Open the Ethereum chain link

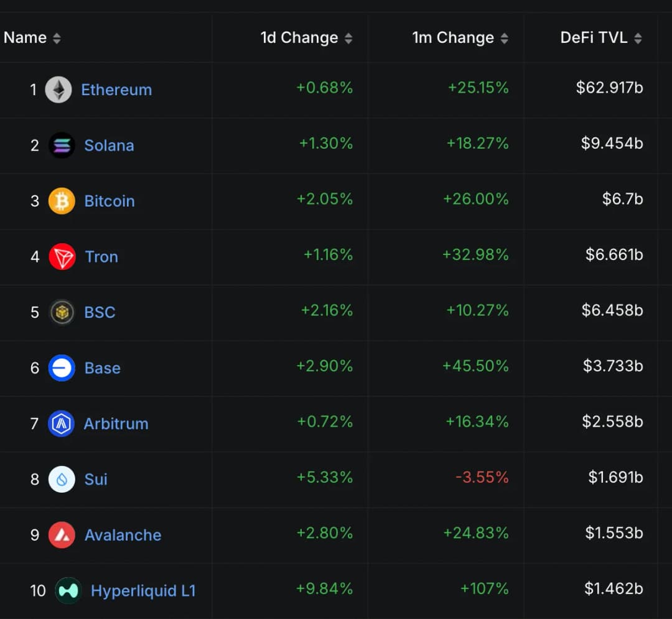(x=116, y=90)
